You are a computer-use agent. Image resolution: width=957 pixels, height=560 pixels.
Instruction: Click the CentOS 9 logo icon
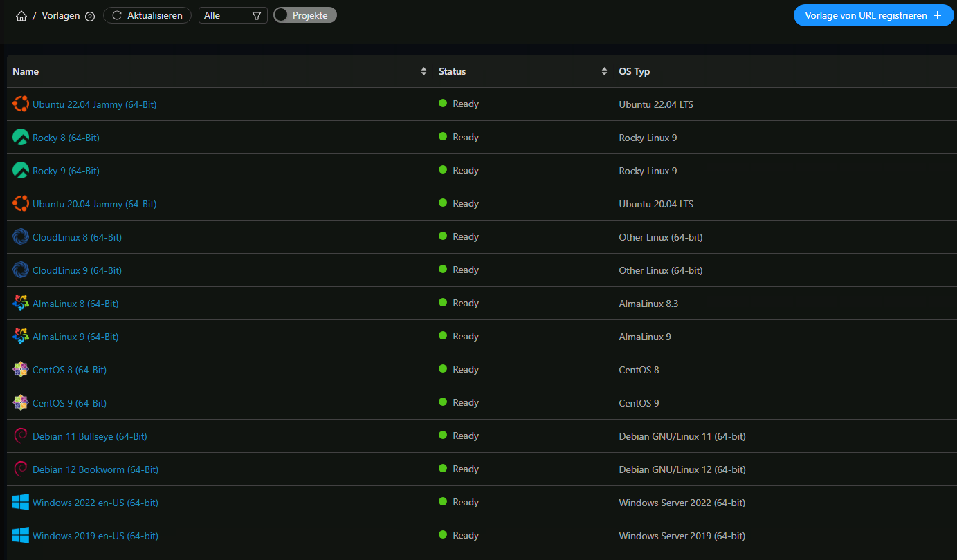(x=21, y=403)
